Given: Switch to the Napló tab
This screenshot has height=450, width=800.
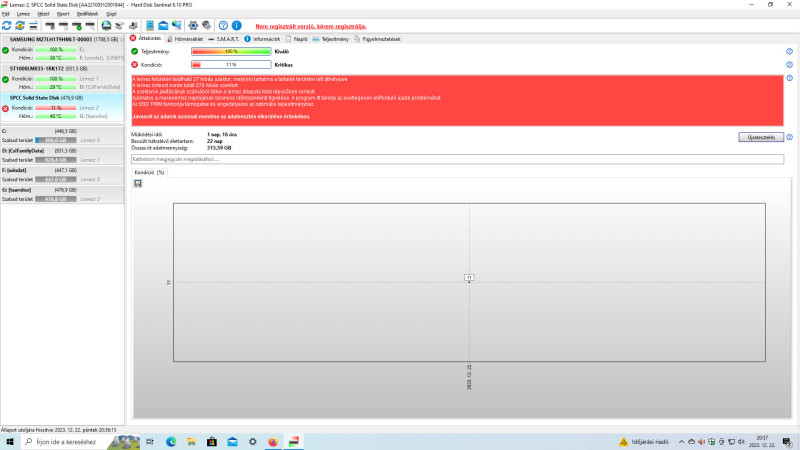Looking at the screenshot, I should (x=296, y=39).
